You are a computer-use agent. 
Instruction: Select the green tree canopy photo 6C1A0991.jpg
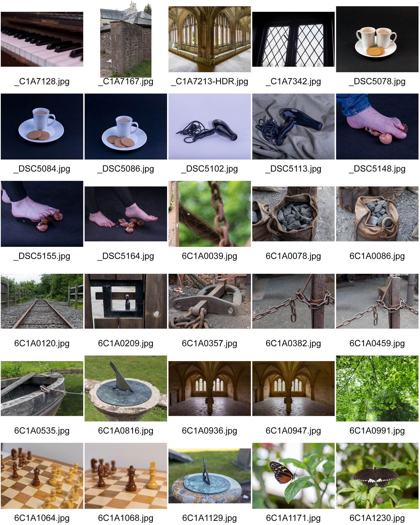377,388
